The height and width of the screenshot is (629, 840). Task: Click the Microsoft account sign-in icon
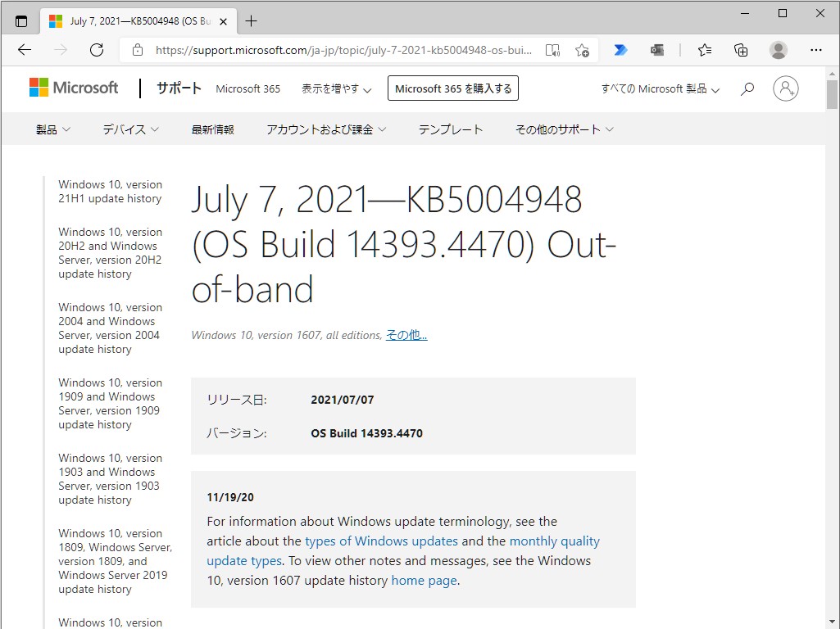point(785,88)
